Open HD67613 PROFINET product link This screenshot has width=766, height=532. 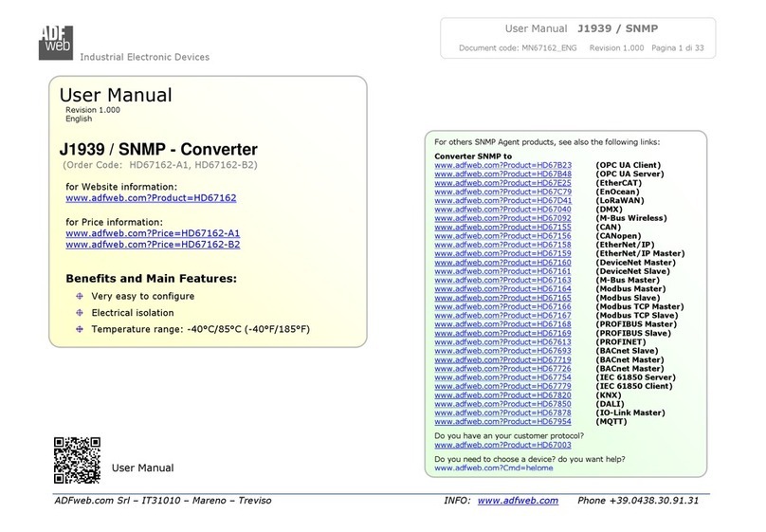[x=502, y=342]
